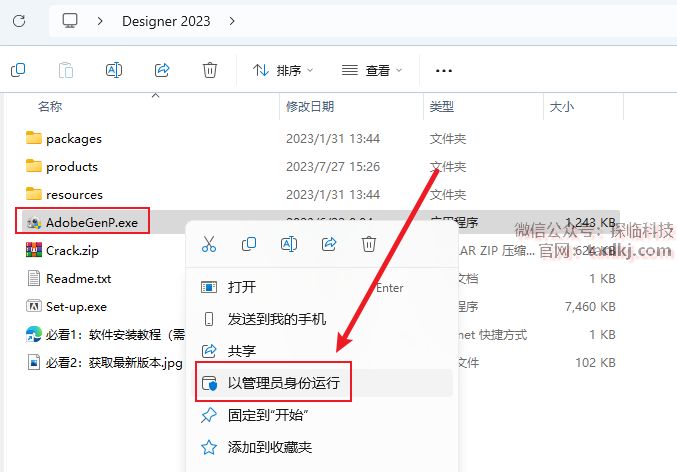
Task: Sort by the 修改日期 column header
Action: click(x=310, y=106)
